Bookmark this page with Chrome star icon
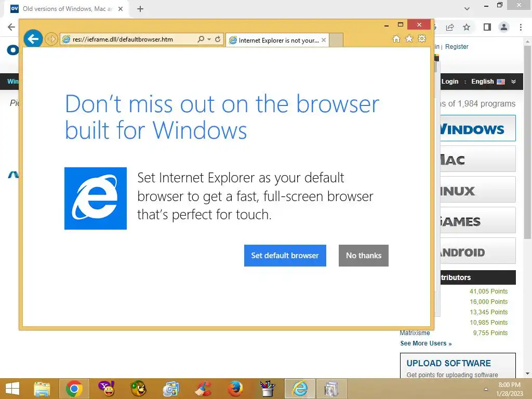Screen dimensions: 532x399 [467, 27]
